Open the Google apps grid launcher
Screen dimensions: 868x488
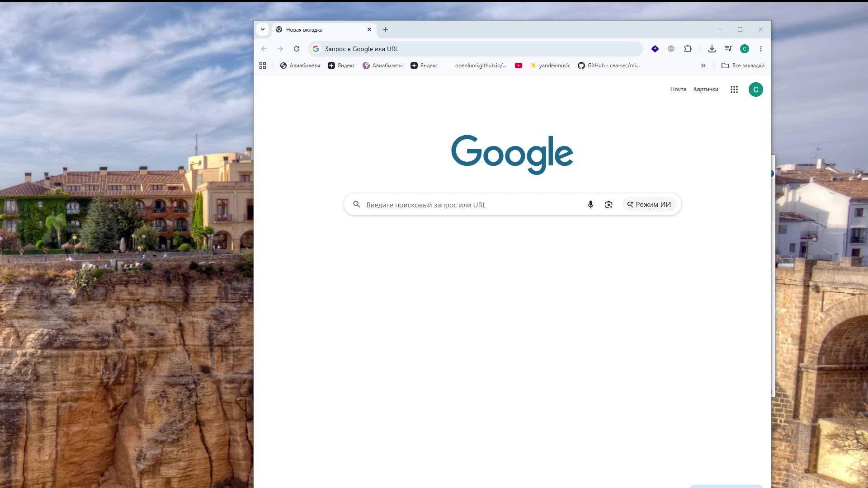pos(734,89)
